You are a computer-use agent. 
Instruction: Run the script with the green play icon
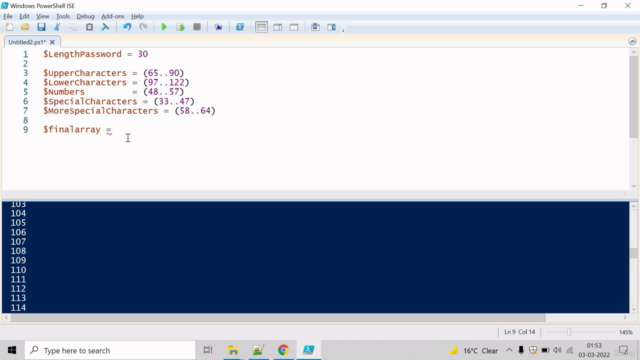click(x=164, y=27)
